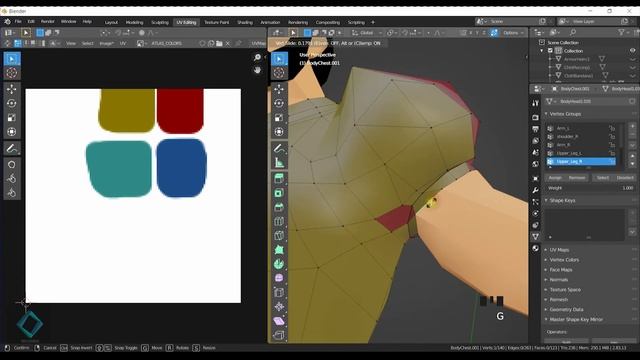Toggle the highlighted automerge vertices button
This screenshot has width=640, height=360.
[x=494, y=33]
